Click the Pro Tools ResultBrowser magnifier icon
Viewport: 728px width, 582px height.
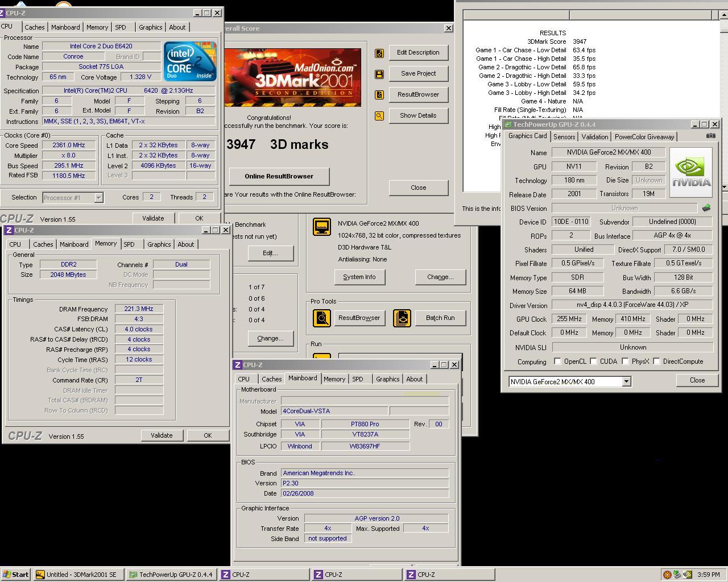click(x=322, y=318)
